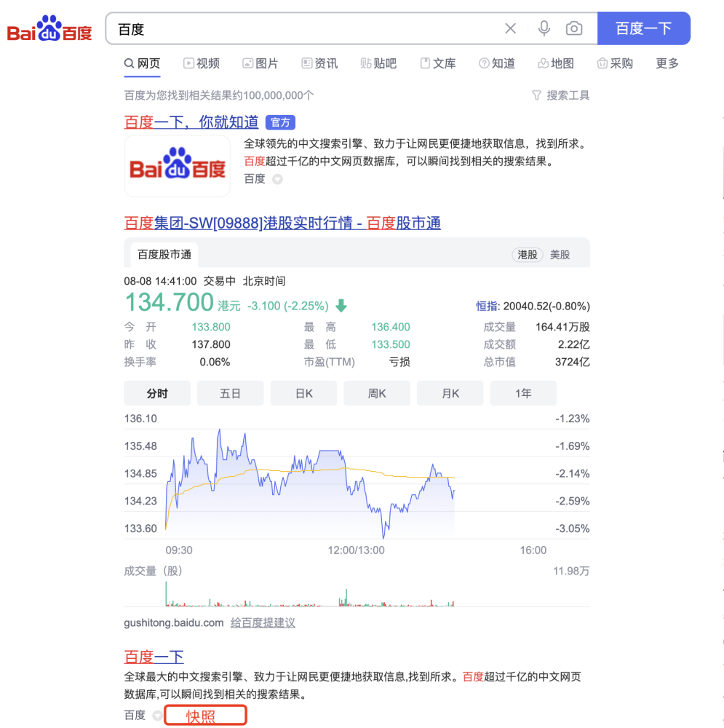
Task: Select the 资讯 tab
Action: 319,63
